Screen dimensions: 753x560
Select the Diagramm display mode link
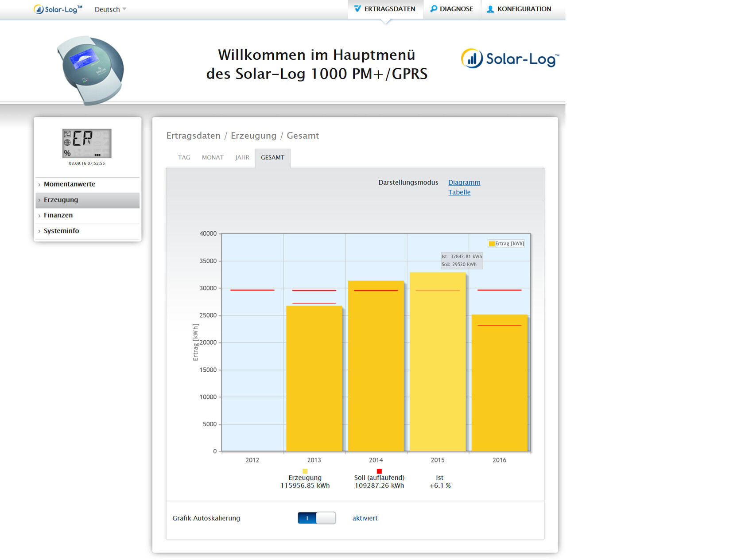pyautogui.click(x=464, y=183)
